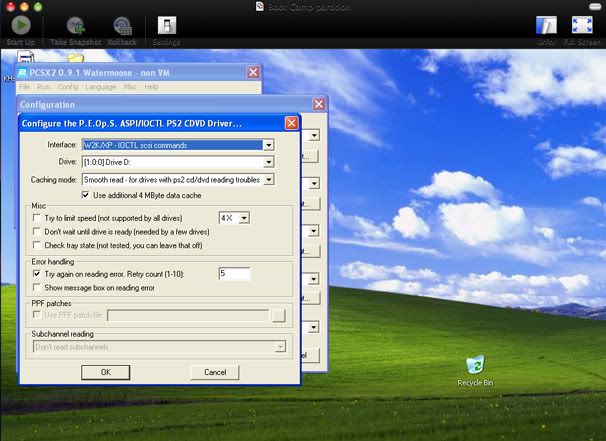Open the top dropdown in Configuration window

point(314,135)
